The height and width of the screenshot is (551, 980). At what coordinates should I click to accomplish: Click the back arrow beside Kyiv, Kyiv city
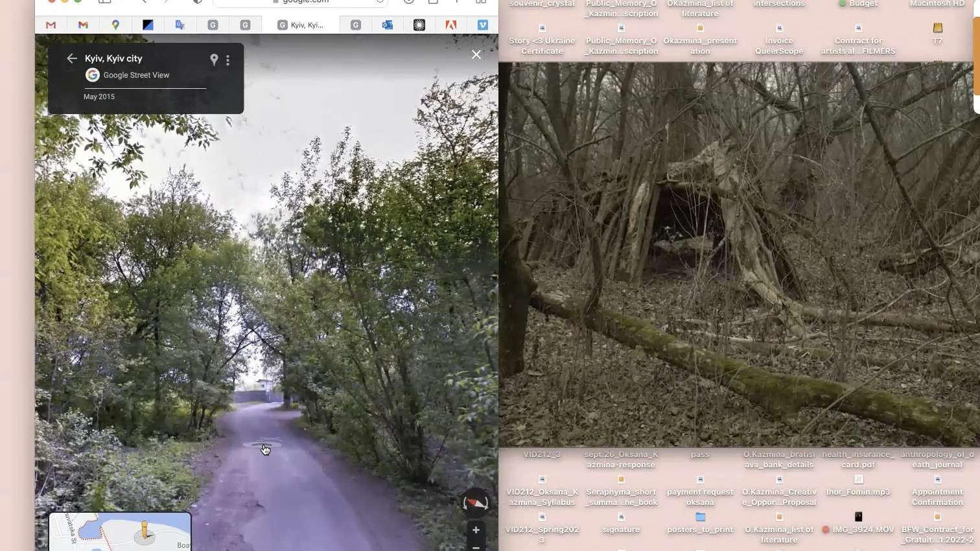[72, 58]
